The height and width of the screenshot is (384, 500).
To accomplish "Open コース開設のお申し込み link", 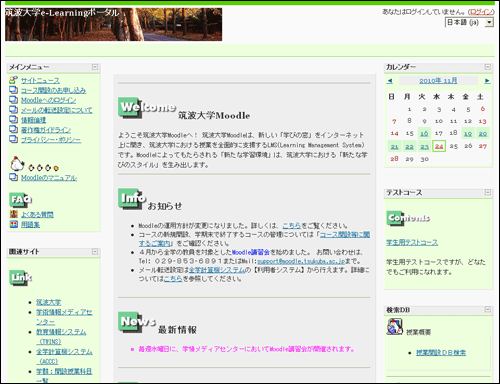I will point(53,90).
